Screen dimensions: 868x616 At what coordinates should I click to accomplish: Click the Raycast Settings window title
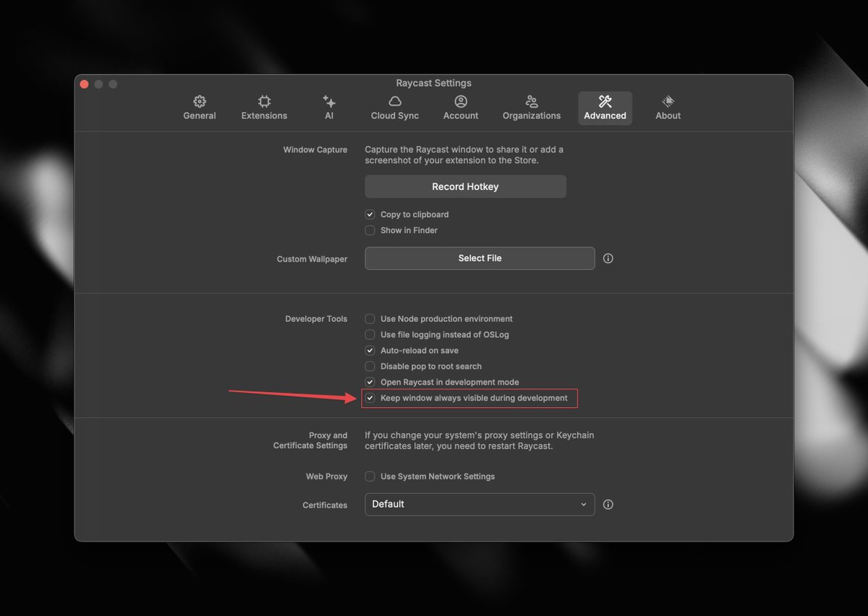[x=434, y=83]
